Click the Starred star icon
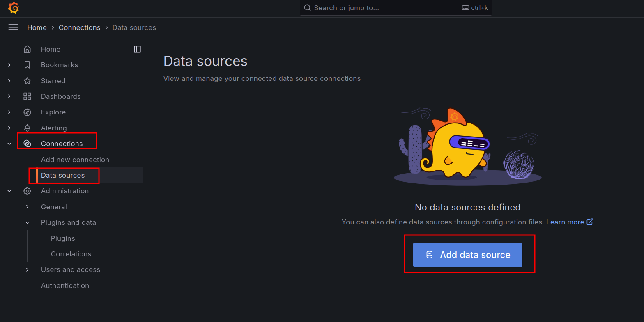 tap(28, 81)
